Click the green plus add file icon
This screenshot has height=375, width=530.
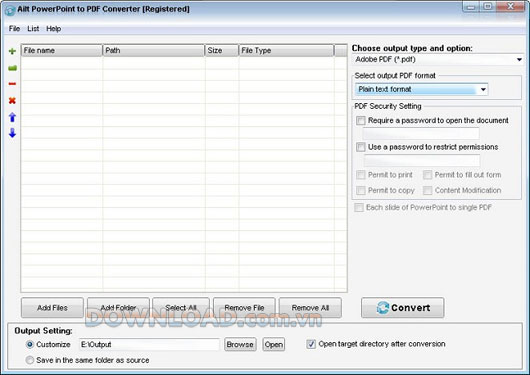(12, 51)
